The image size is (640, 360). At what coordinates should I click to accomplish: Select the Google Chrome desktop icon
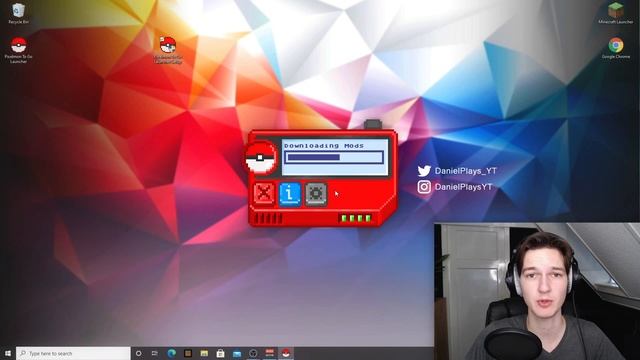point(616,48)
